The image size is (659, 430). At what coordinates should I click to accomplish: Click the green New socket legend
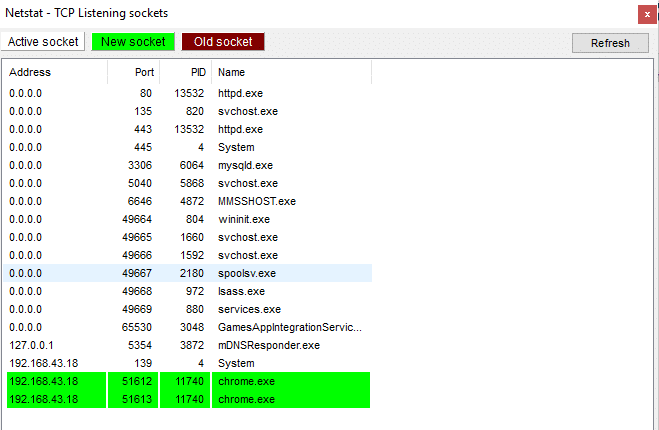[133, 42]
